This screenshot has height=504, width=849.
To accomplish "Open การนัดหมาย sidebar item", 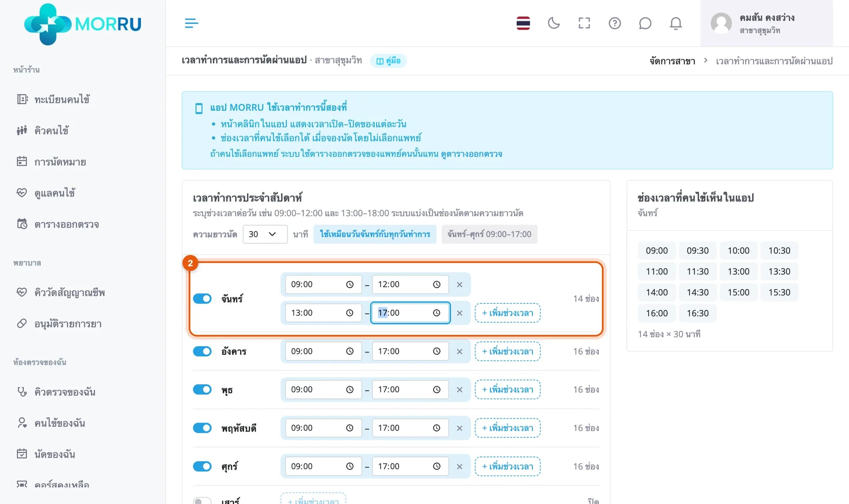I will tap(51, 162).
